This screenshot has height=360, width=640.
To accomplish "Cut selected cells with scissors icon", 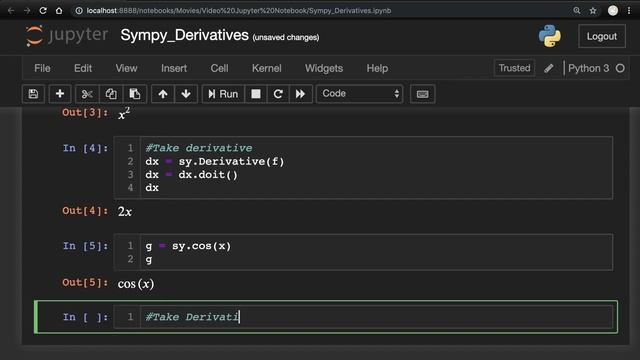I will (87, 94).
